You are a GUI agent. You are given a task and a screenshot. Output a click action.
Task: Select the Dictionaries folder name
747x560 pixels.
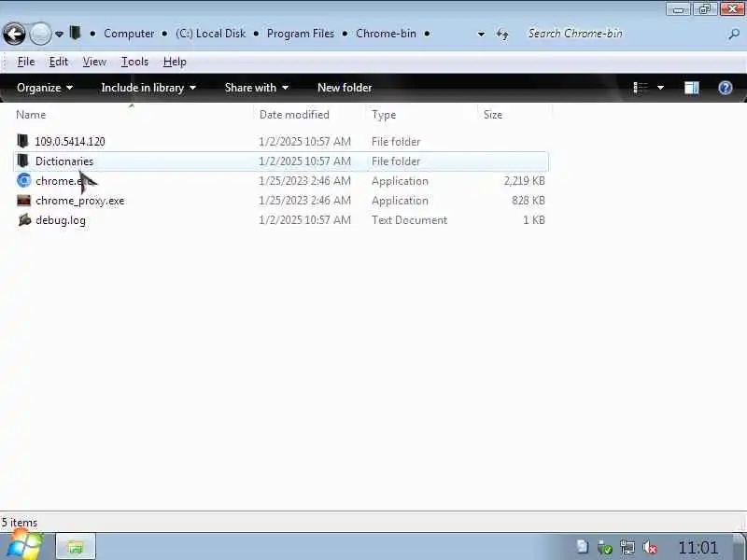[x=64, y=161]
